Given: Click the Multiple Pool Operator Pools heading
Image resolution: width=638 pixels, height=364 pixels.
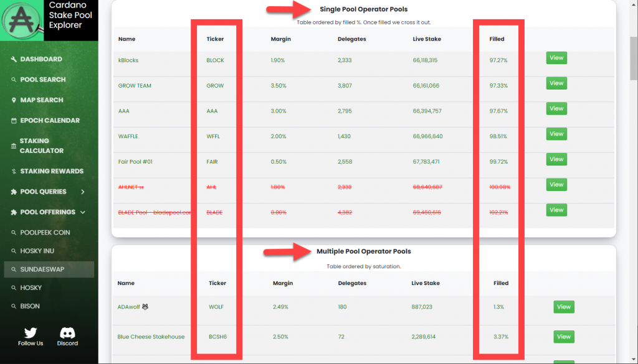Looking at the screenshot, I should tap(364, 251).
